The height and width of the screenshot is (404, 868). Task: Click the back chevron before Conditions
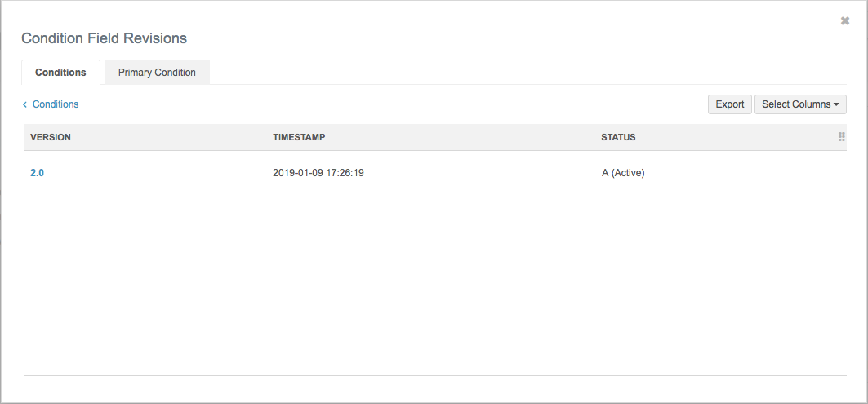tap(25, 104)
